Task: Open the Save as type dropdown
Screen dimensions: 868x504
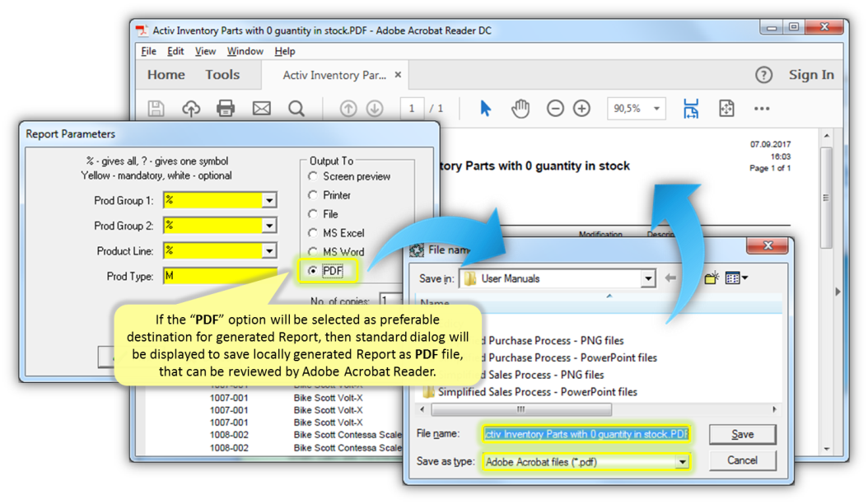Action: [683, 461]
